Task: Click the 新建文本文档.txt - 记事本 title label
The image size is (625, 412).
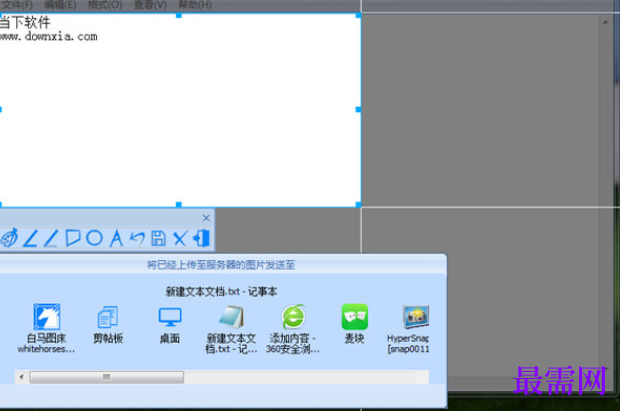Action: click(x=221, y=292)
